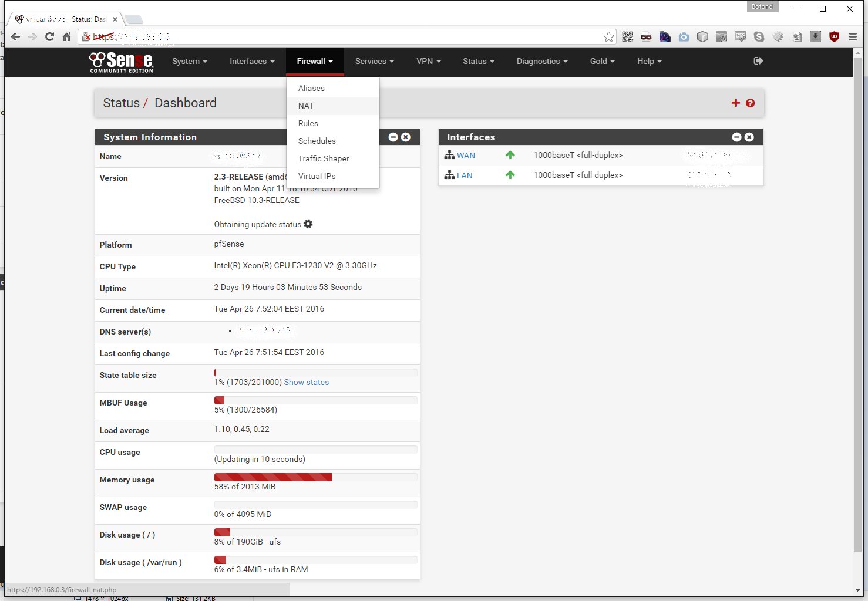
Task: Expand the VPN menu
Action: click(429, 62)
